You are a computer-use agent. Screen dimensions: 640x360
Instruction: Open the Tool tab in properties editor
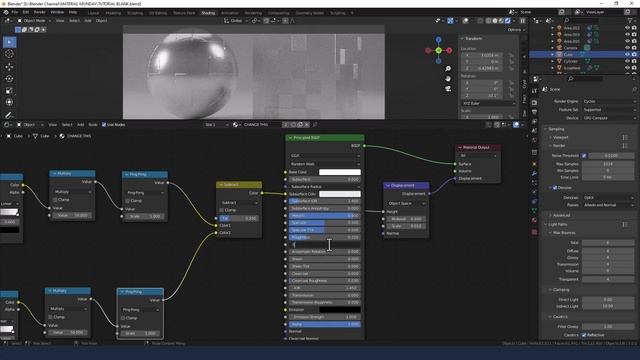click(534, 91)
